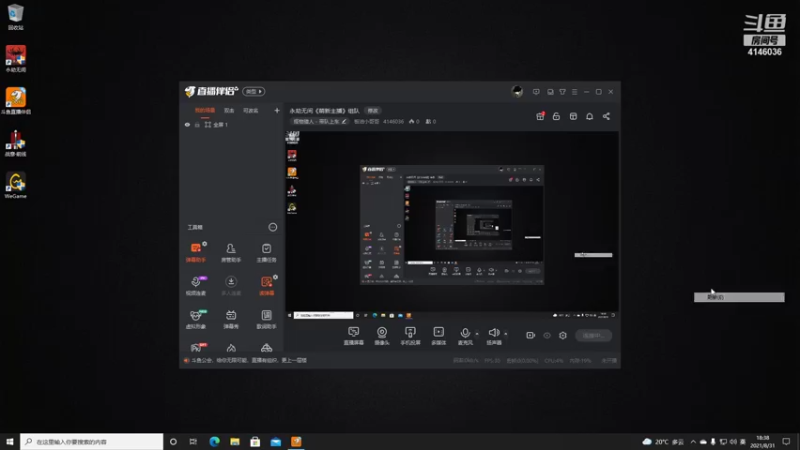Open the 虚拟形象 virtual avatar tool
Screen dimensions: 800x450
(196, 319)
